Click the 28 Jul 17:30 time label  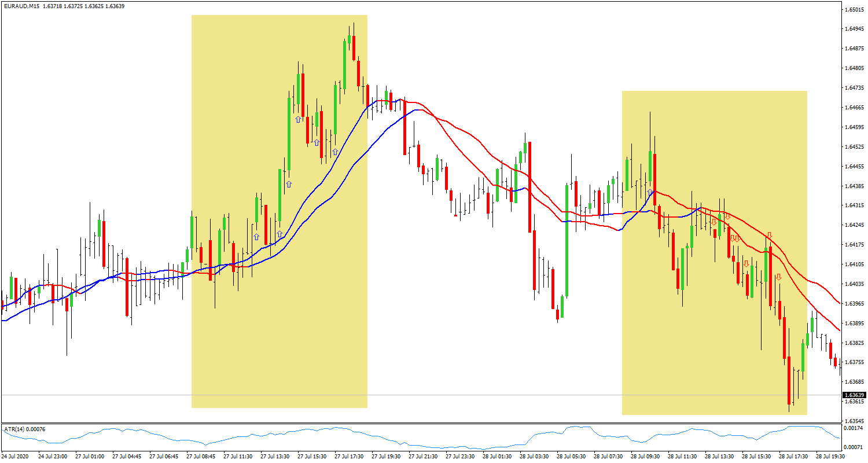pyautogui.click(x=794, y=457)
